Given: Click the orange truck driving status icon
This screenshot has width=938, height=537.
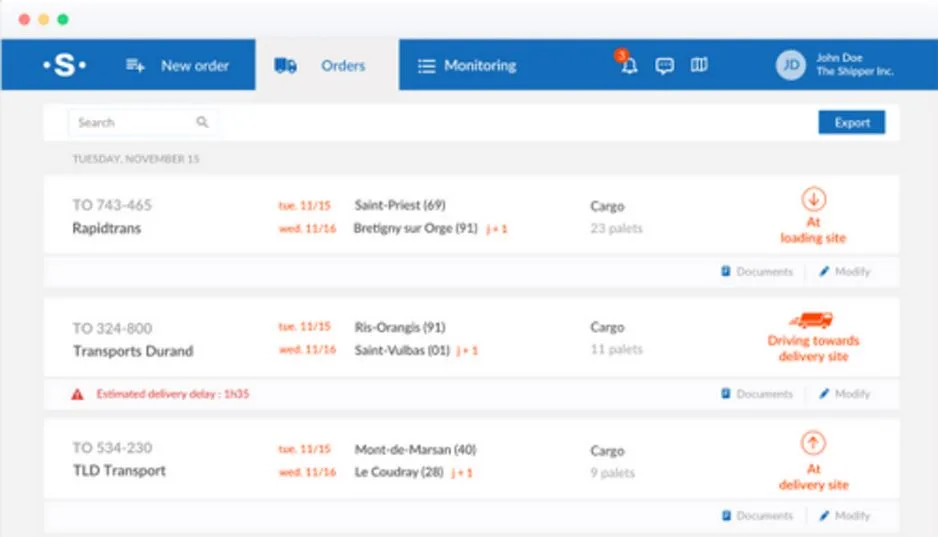Looking at the screenshot, I should [811, 321].
